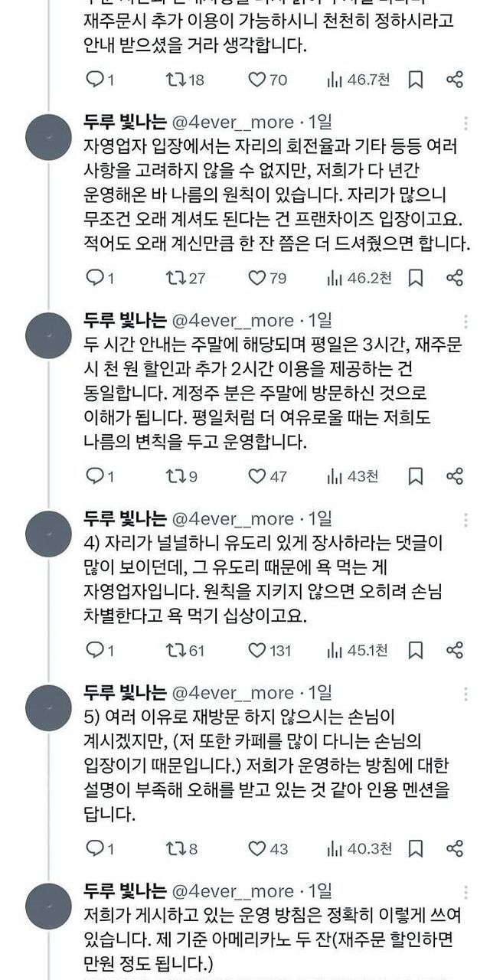The height and width of the screenshot is (980, 490).
Task: Like the tweet with 43 likes
Action: click(x=258, y=848)
